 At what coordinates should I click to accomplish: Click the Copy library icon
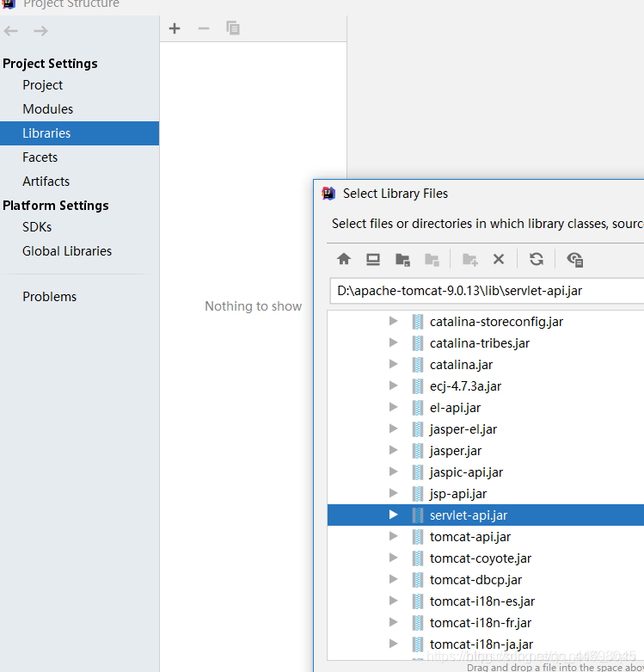click(x=232, y=28)
